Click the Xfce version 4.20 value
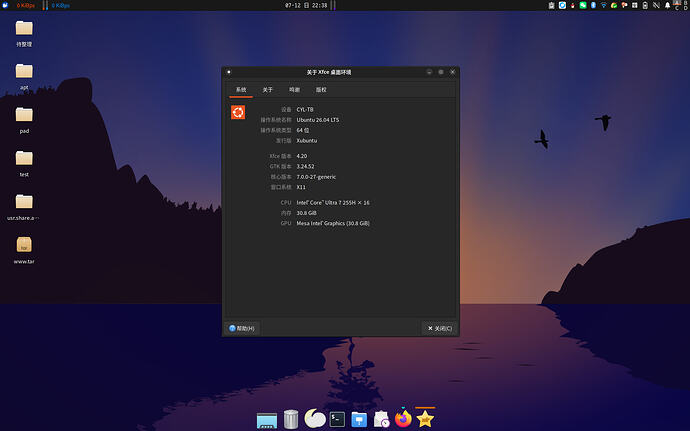The height and width of the screenshot is (431, 690). (302, 156)
